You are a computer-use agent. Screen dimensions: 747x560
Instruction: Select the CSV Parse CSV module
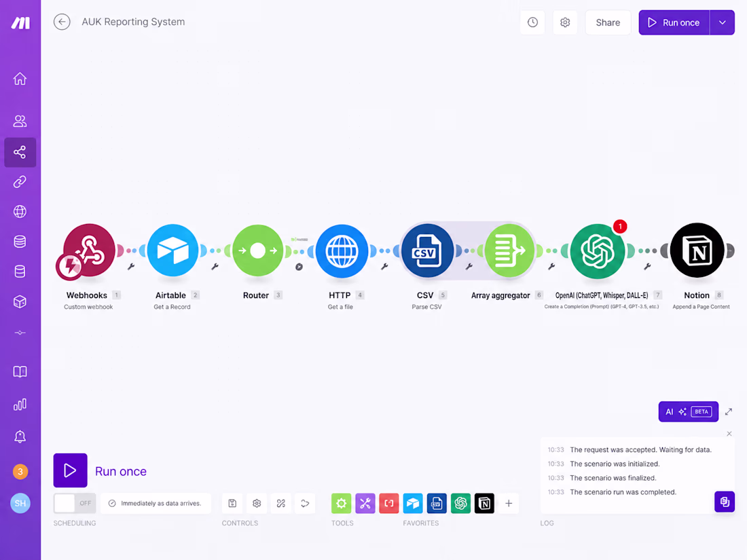[x=427, y=250]
